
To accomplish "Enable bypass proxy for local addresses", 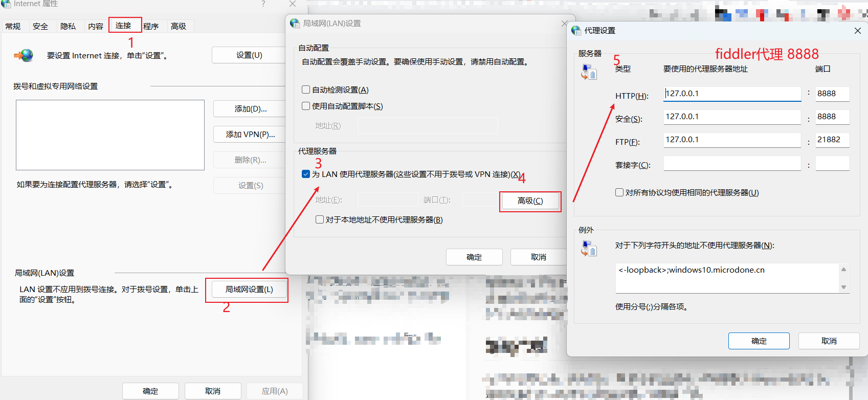I will click(320, 219).
